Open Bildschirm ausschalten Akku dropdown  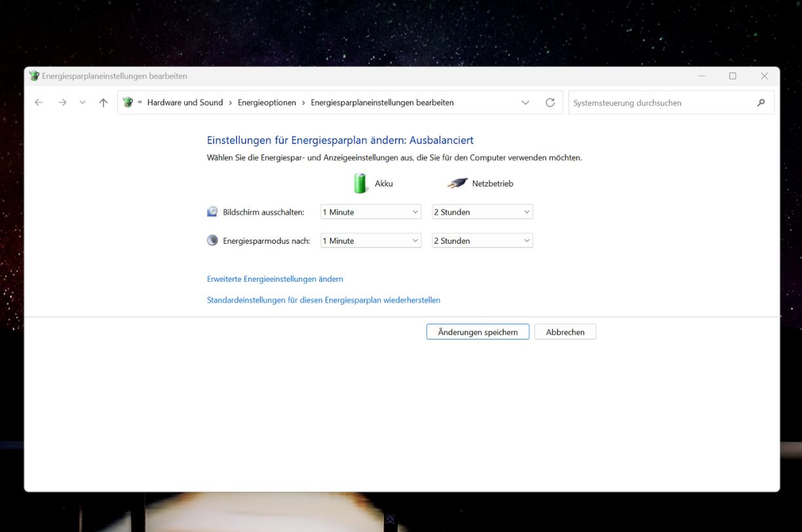click(x=371, y=212)
